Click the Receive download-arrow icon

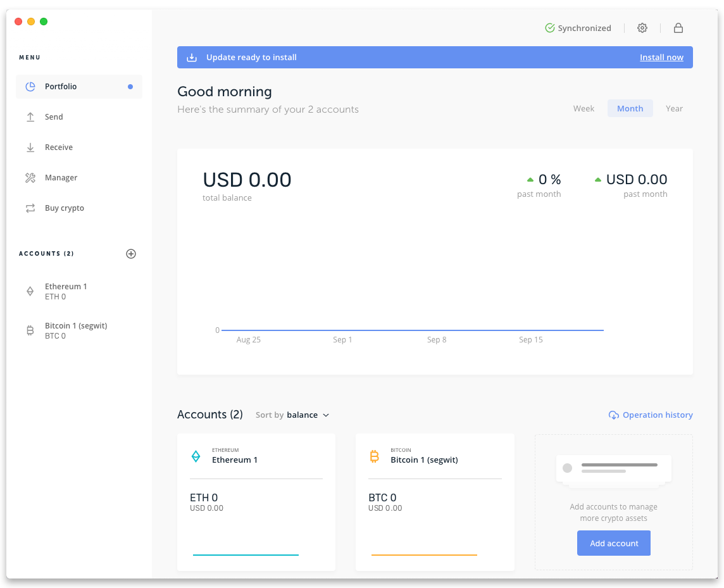coord(30,147)
